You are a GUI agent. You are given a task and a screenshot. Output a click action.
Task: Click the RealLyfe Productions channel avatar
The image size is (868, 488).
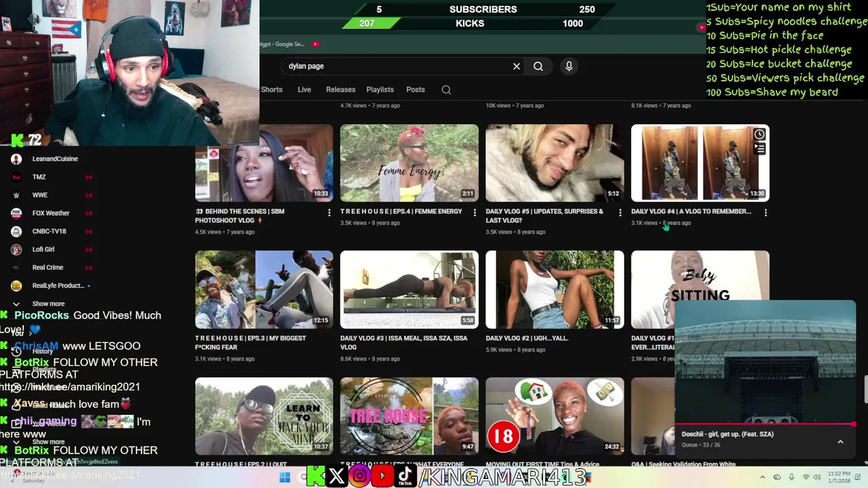(x=16, y=285)
